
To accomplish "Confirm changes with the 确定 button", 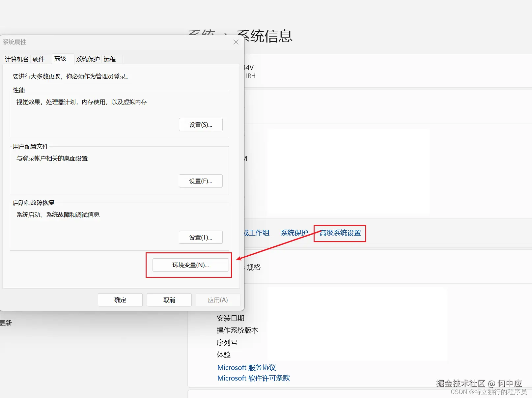I will click(x=120, y=299).
